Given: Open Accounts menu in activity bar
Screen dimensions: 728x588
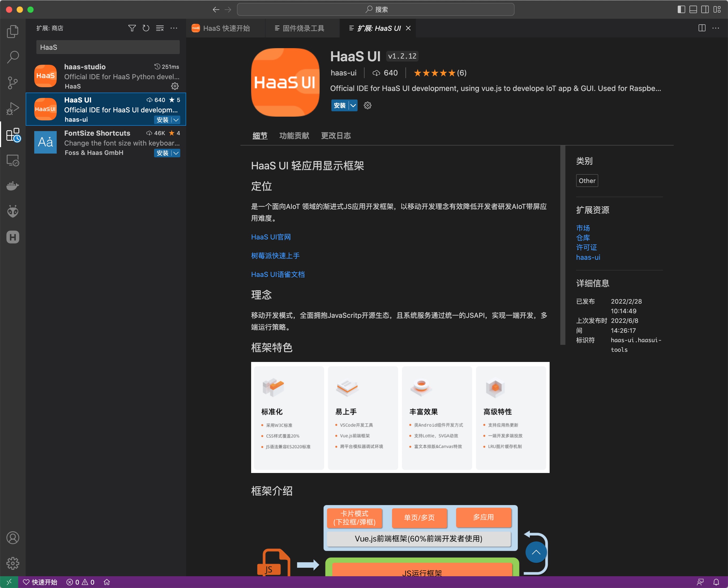Looking at the screenshot, I should coord(13,537).
